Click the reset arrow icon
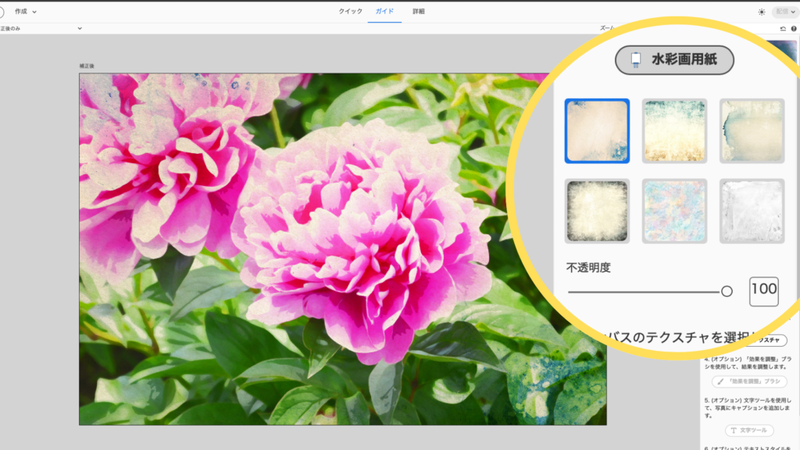800x450 pixels. pos(783,29)
